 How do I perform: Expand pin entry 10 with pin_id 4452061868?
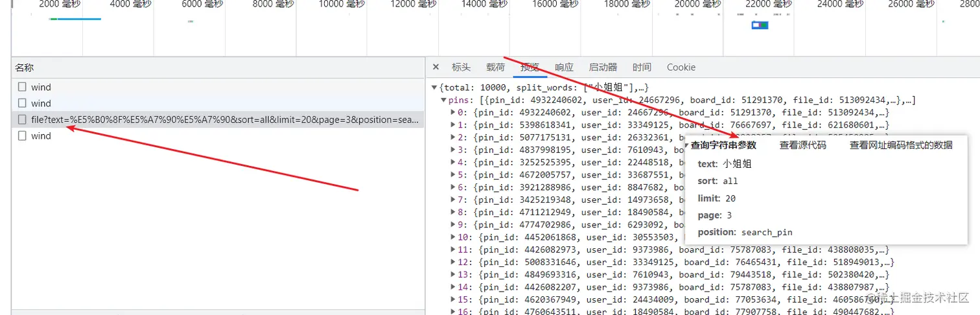coord(453,237)
